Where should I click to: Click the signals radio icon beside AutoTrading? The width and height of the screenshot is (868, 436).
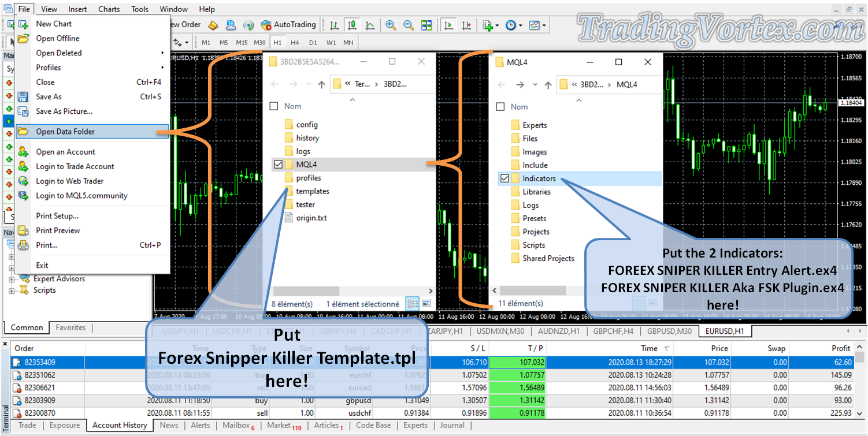(248, 25)
